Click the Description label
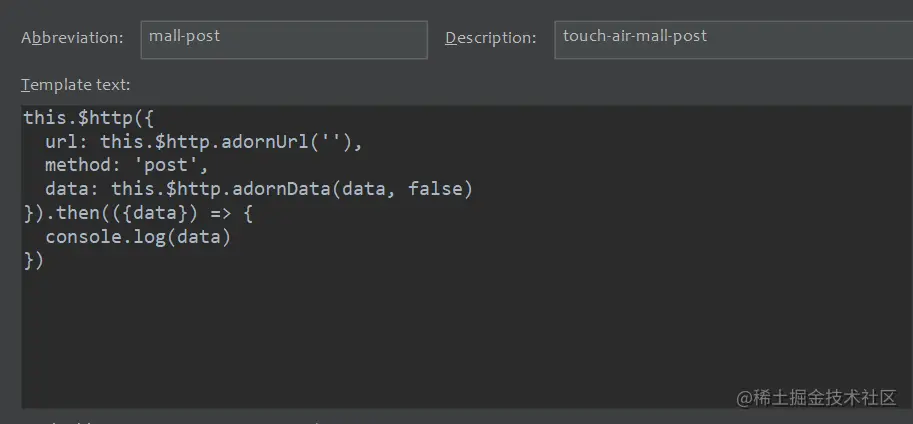The width and height of the screenshot is (913, 424). 491,38
